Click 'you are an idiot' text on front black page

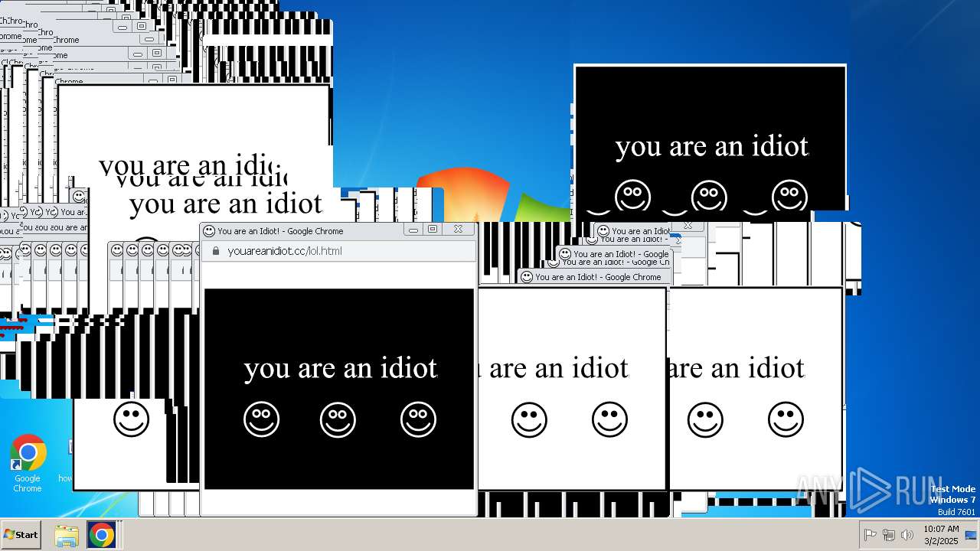click(x=341, y=368)
